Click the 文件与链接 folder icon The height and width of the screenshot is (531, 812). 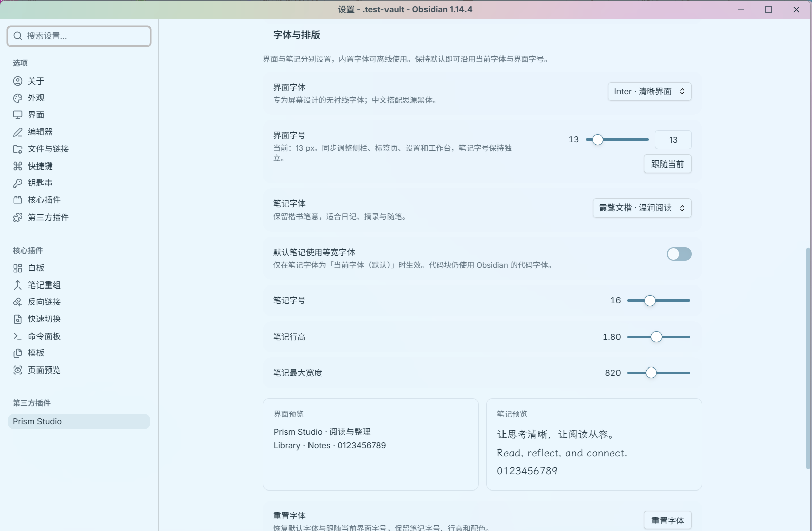(x=18, y=149)
